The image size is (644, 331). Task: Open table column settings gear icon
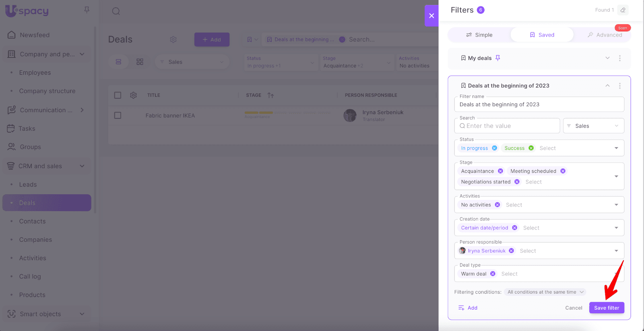coord(134,95)
